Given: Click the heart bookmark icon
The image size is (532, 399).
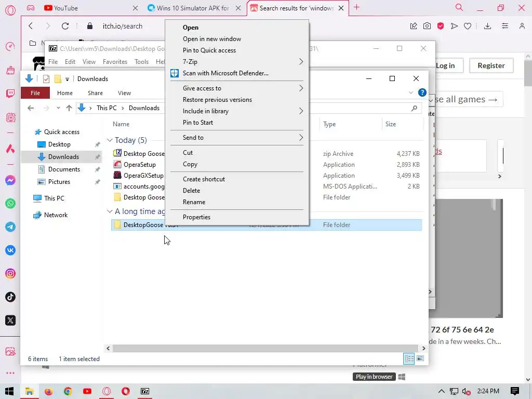Looking at the screenshot, I should pos(468,26).
